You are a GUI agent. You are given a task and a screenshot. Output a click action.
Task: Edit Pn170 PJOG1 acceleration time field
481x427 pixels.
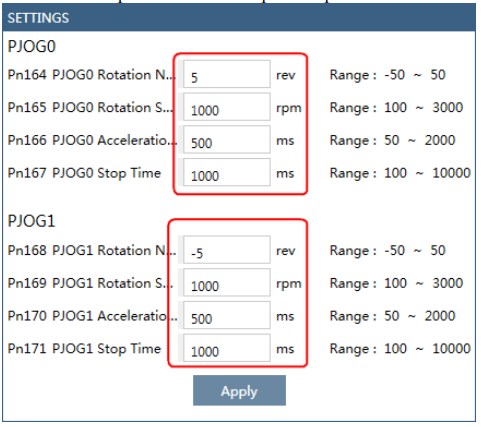[x=227, y=315]
